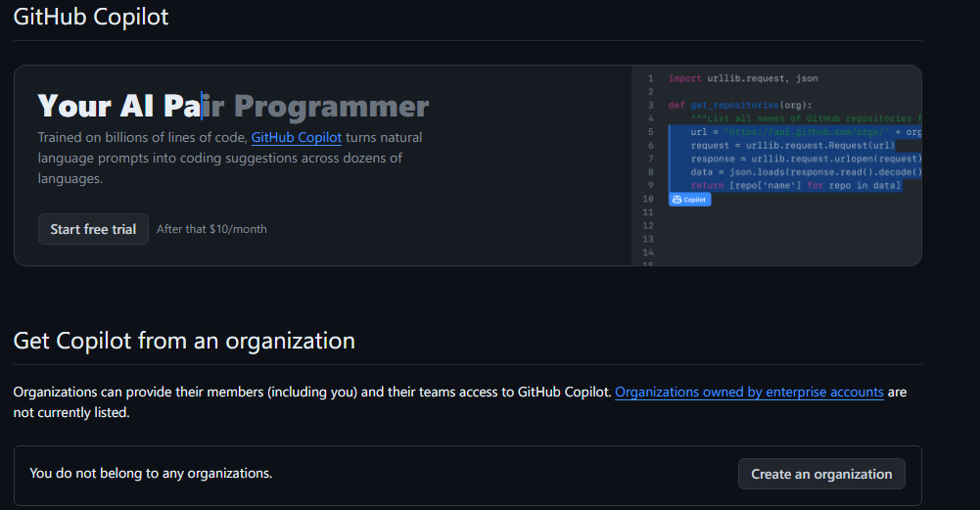The width and height of the screenshot is (980, 510).
Task: Click the 'GitHub Copilot' page heading
Action: point(91,17)
